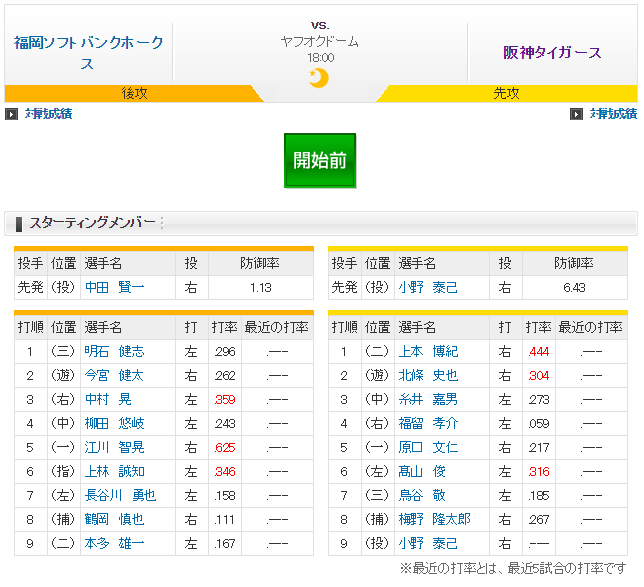The height and width of the screenshot is (587, 644).
Task: Open player 原口 文仁 profile
Action: tap(428, 447)
